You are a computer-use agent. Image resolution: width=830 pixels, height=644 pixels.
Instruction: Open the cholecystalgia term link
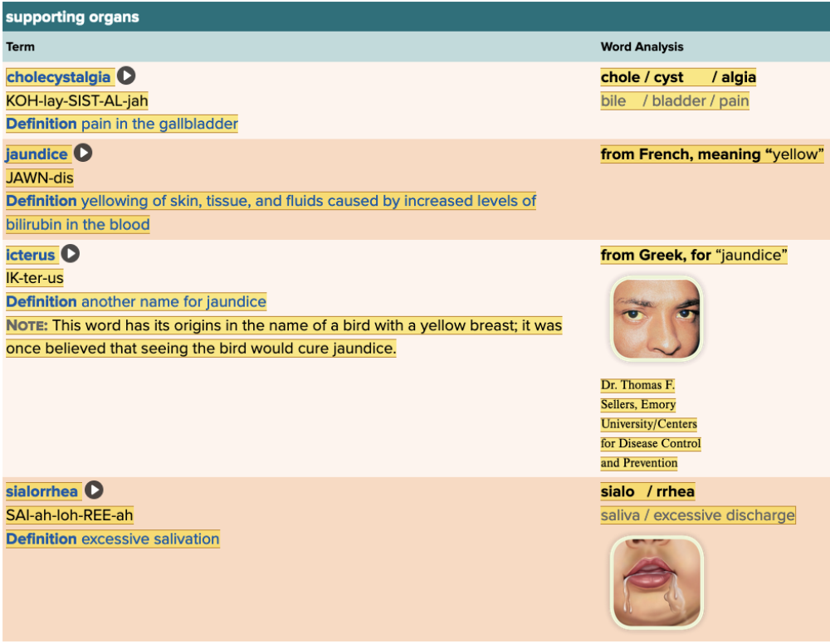(x=58, y=77)
